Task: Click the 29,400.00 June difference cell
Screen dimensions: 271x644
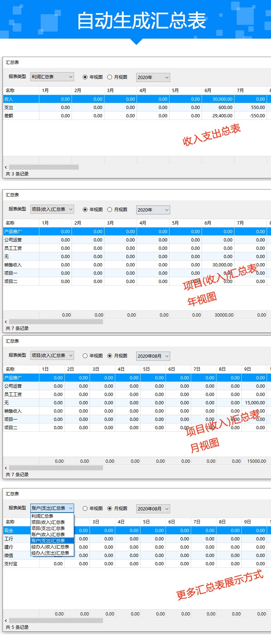Action: pos(218,116)
